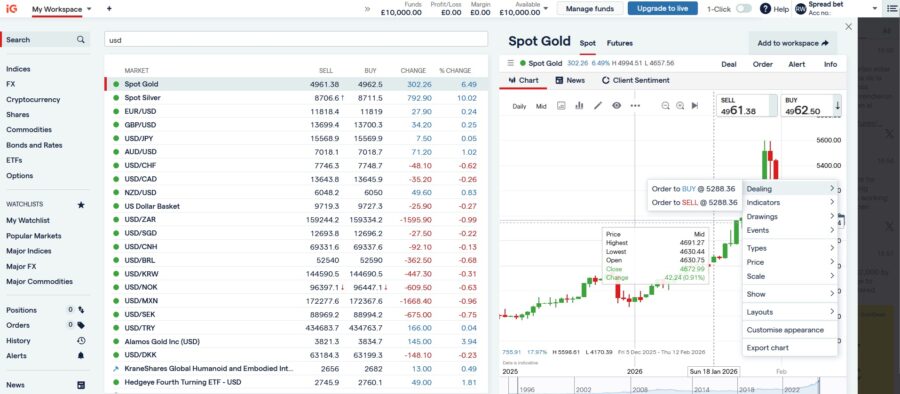Close the Spot Gold panel with X
Screen dimensions: 900x394
(x=848, y=26)
